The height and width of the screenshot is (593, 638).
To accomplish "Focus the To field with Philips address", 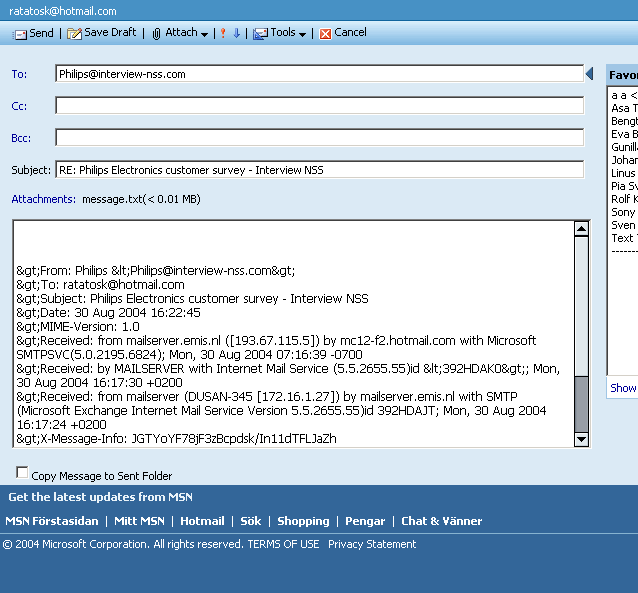I will [x=319, y=74].
